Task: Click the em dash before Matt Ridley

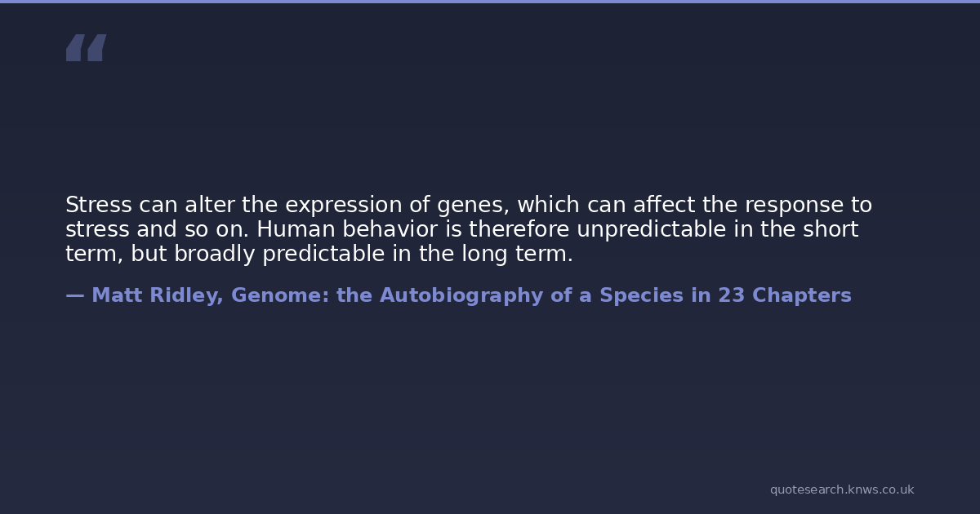Action: tap(74, 295)
